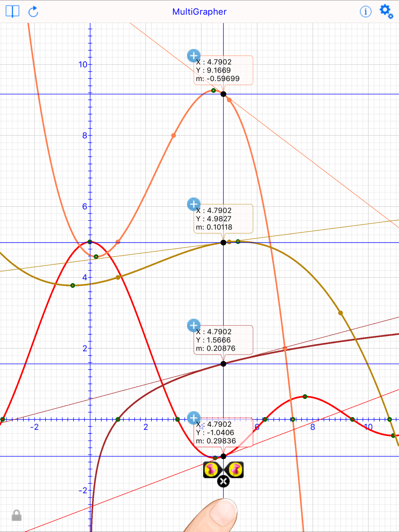Close the trace cursor with black X
This screenshot has height=532, width=399.
223,482
